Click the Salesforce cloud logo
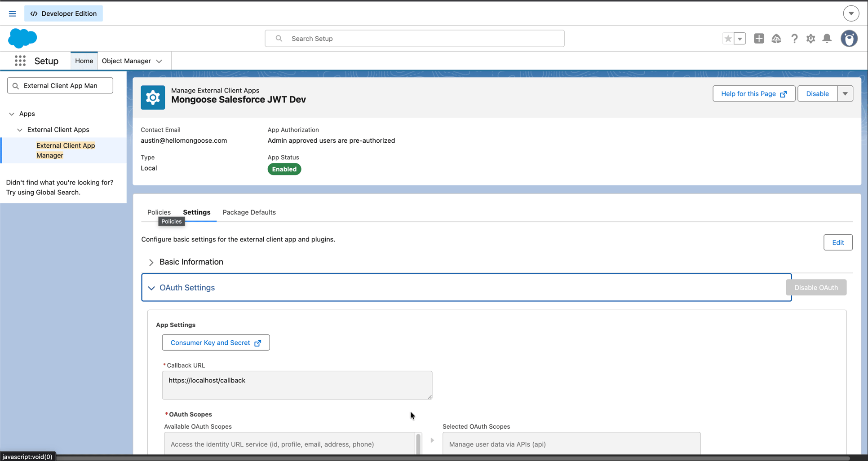Screen dimensions: 868x461 [22, 38]
